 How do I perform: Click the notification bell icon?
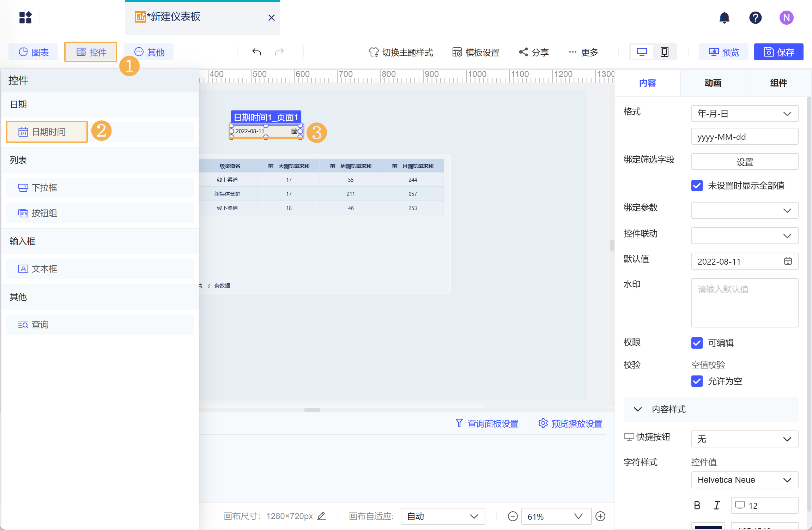[x=724, y=17]
